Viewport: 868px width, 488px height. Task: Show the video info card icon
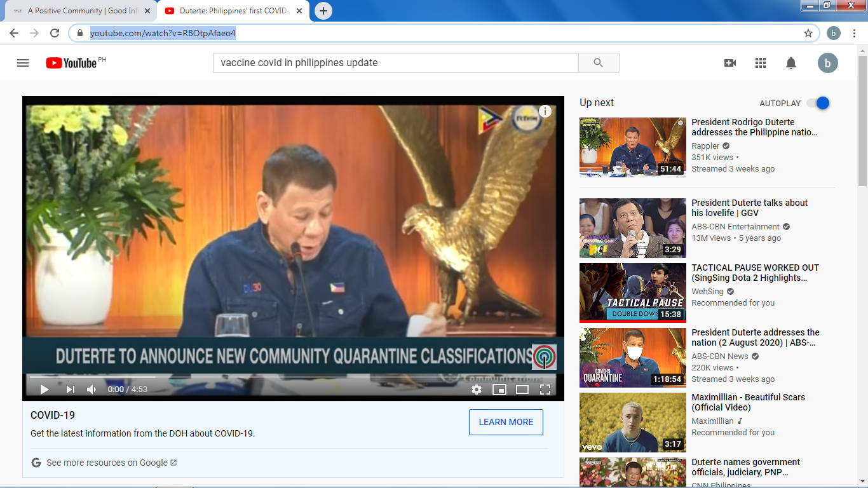(x=545, y=112)
